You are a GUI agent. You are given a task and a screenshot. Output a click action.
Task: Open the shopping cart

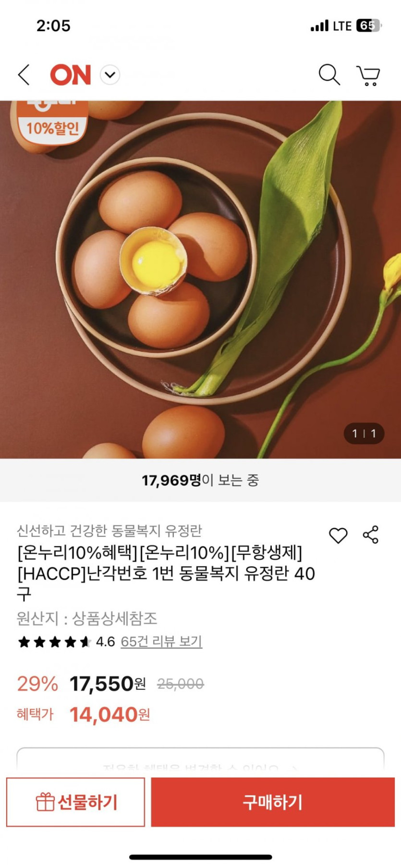(368, 75)
